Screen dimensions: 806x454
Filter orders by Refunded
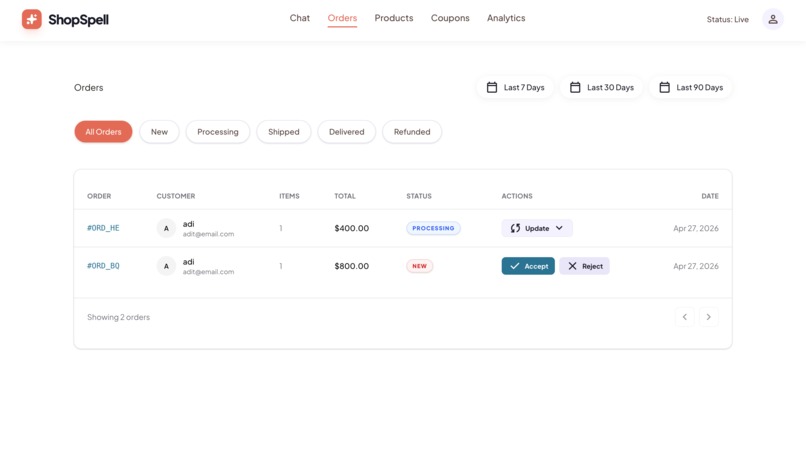coord(412,132)
